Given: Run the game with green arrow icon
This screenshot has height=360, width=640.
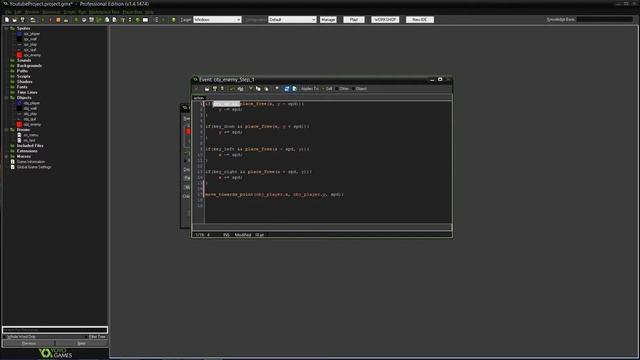Looking at the screenshot, I should click(x=43, y=20).
